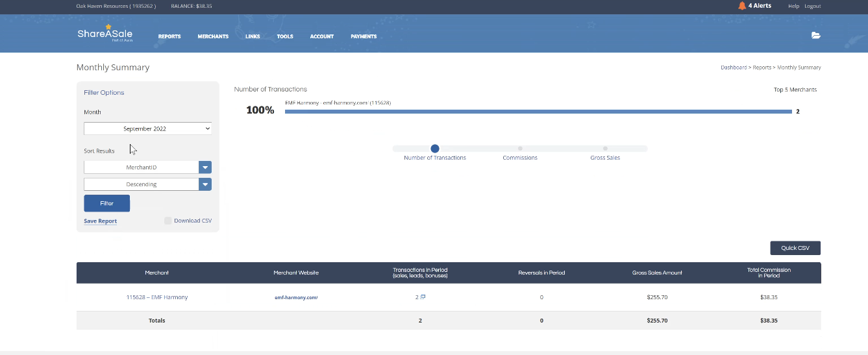The width and height of the screenshot is (868, 355).
Task: Click the Transactions in Period column header
Action: [x=420, y=273]
